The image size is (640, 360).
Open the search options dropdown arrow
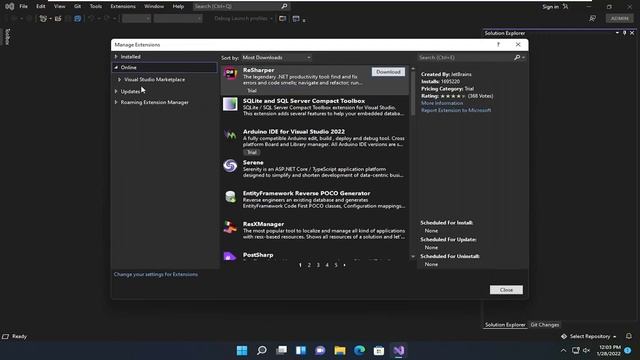point(523,58)
